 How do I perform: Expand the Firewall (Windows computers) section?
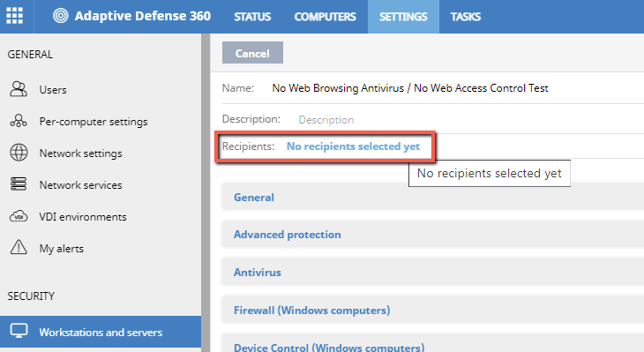pyautogui.click(x=433, y=310)
